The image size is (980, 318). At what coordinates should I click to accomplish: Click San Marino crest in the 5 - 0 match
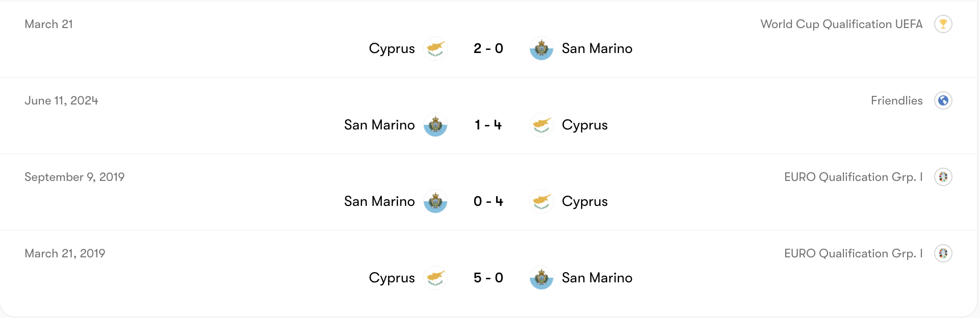pyautogui.click(x=541, y=278)
